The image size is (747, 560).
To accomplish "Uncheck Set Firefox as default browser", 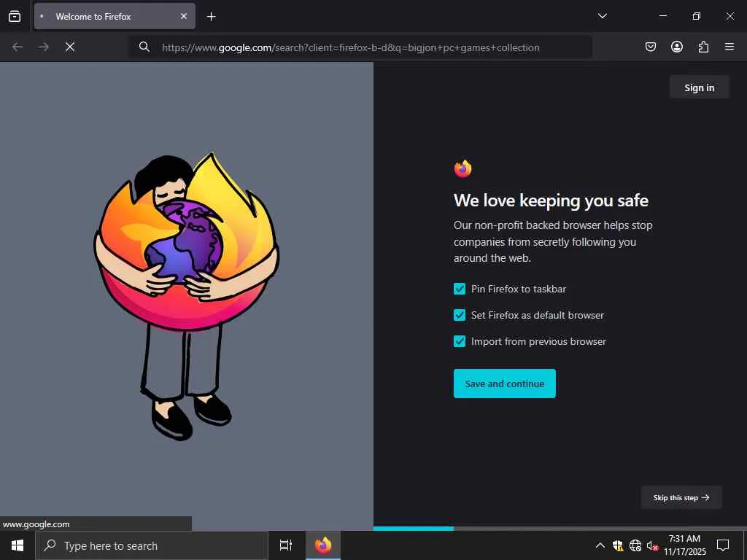I will click(x=460, y=315).
